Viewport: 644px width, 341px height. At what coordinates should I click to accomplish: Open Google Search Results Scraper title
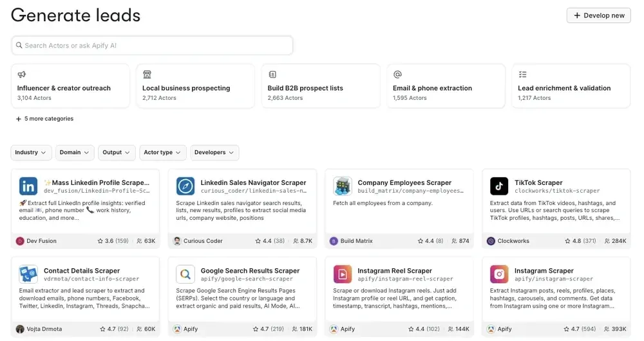coord(250,270)
